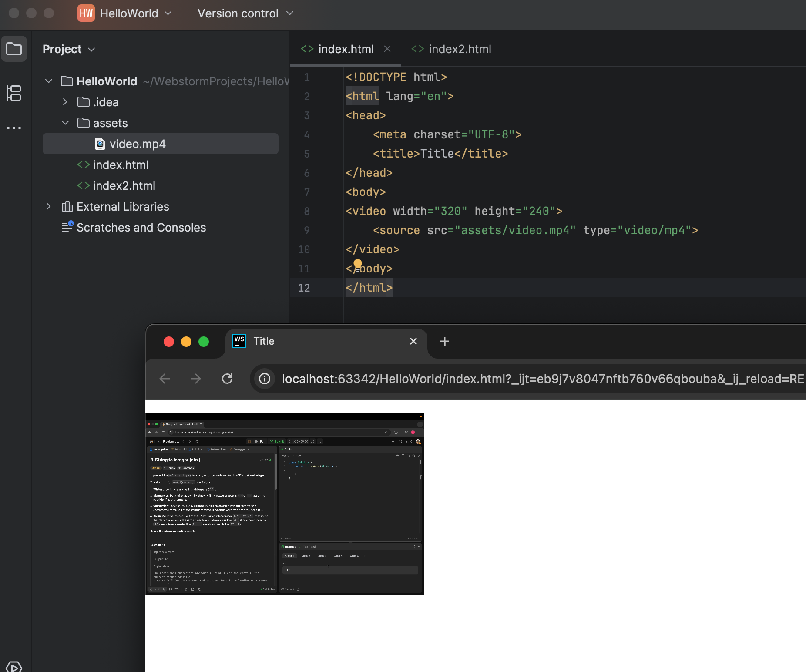Screen dimensions: 806x672
Task: Open the Project tool window in left sidebar
Action: pyautogui.click(x=14, y=49)
